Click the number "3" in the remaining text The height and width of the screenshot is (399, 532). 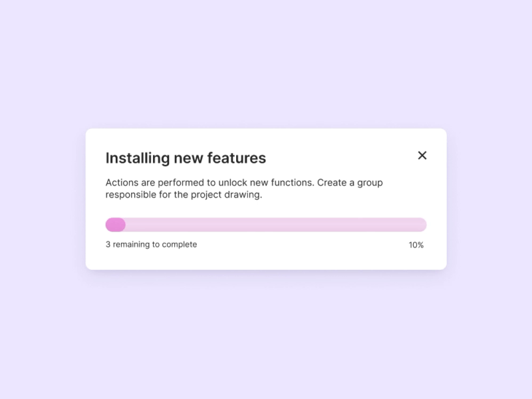pyautogui.click(x=108, y=245)
